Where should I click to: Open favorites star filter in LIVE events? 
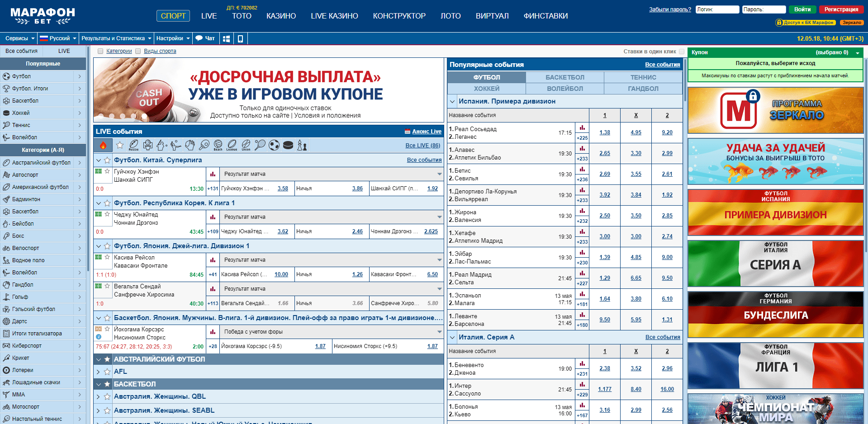click(x=120, y=145)
